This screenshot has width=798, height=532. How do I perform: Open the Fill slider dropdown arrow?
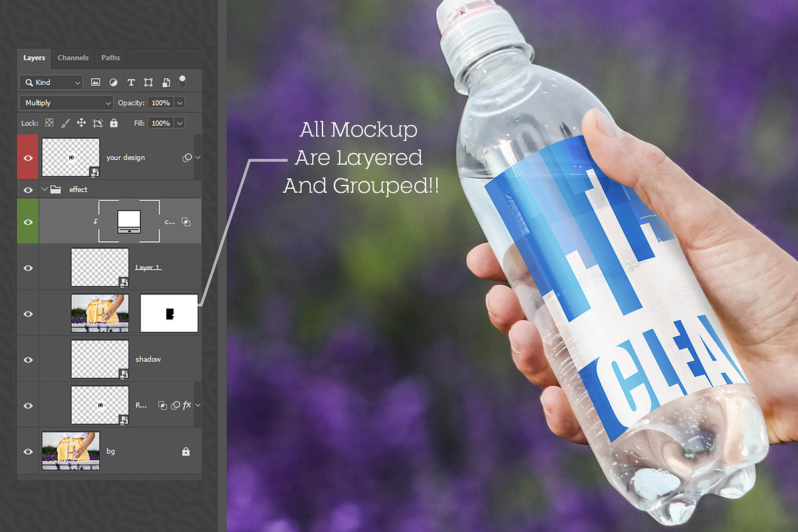[179, 123]
